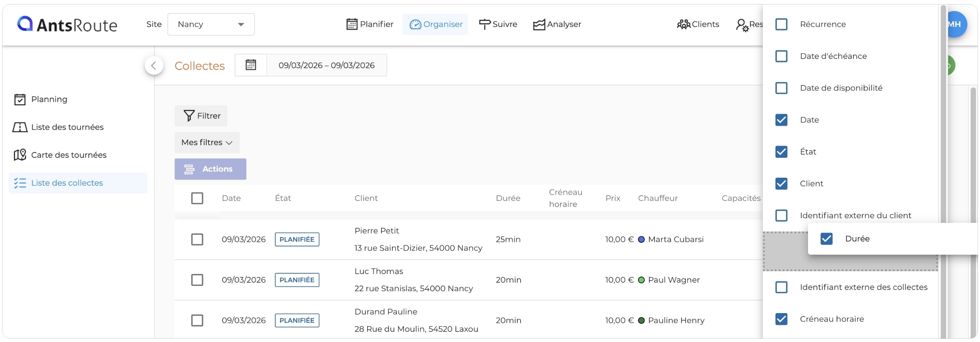Uncheck the État column checkbox
This screenshot has width=980, height=342.
781,152
